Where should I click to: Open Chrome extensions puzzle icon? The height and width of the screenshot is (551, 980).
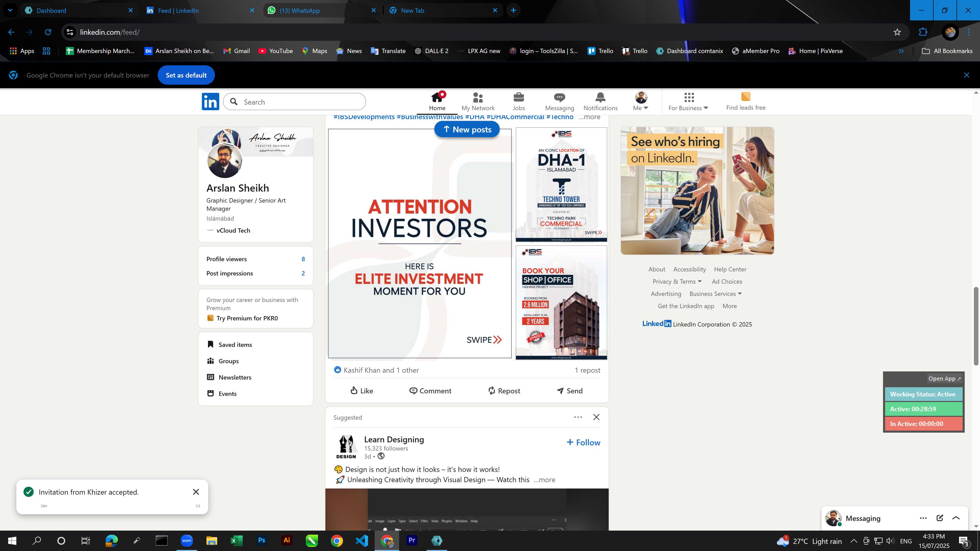923,32
